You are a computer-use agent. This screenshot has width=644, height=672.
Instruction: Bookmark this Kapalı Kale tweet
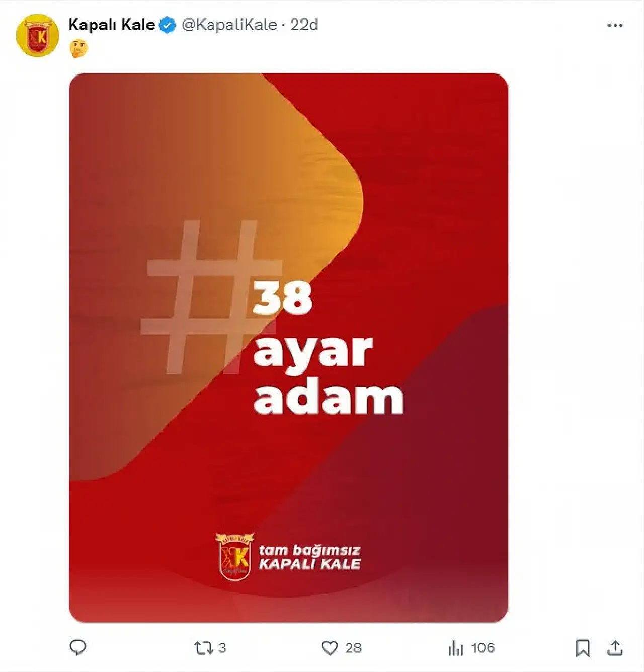click(x=583, y=648)
